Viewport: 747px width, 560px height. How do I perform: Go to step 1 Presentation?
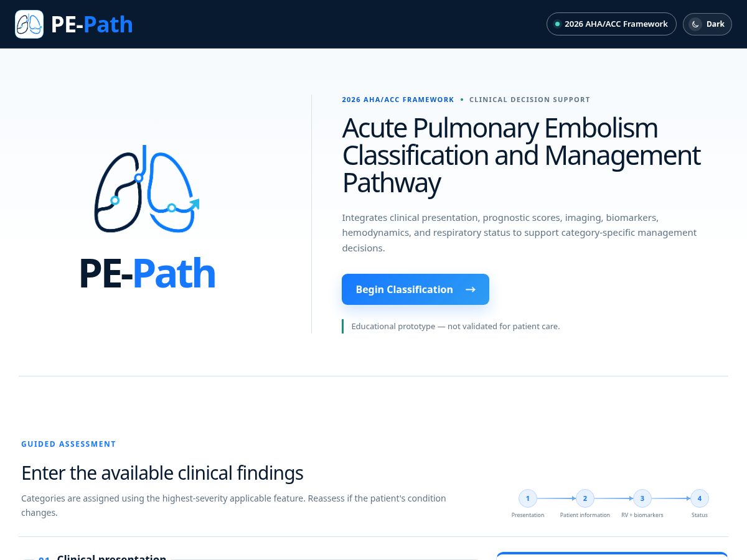(x=528, y=504)
